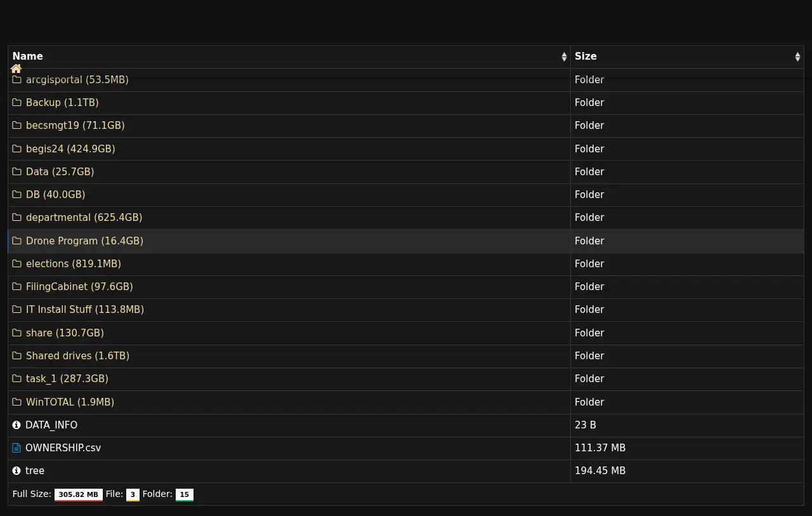Screen dimensions: 812x516
Task: Open the departmental (625.4GB) folder
Action: 84,218
